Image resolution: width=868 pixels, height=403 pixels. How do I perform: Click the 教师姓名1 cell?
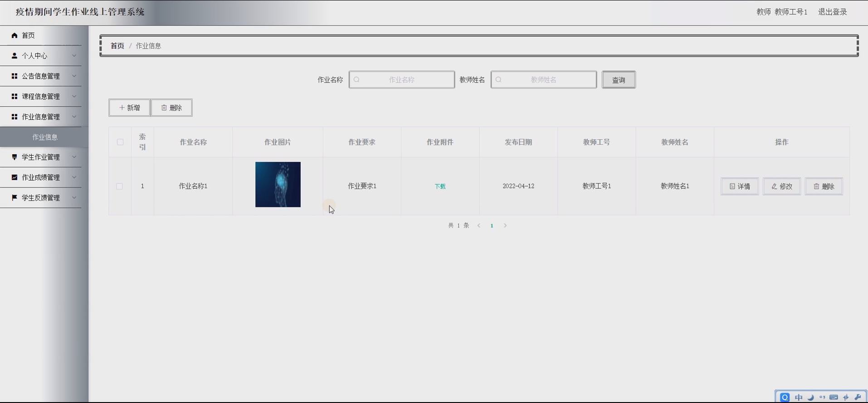(x=675, y=186)
